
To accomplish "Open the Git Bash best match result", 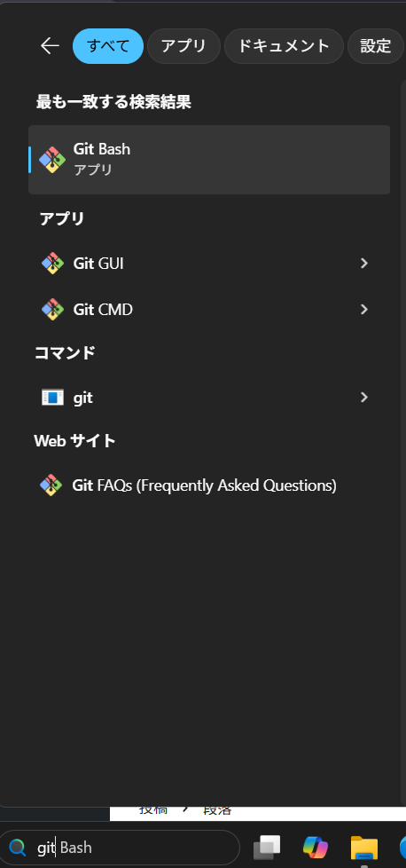I will (x=209, y=160).
